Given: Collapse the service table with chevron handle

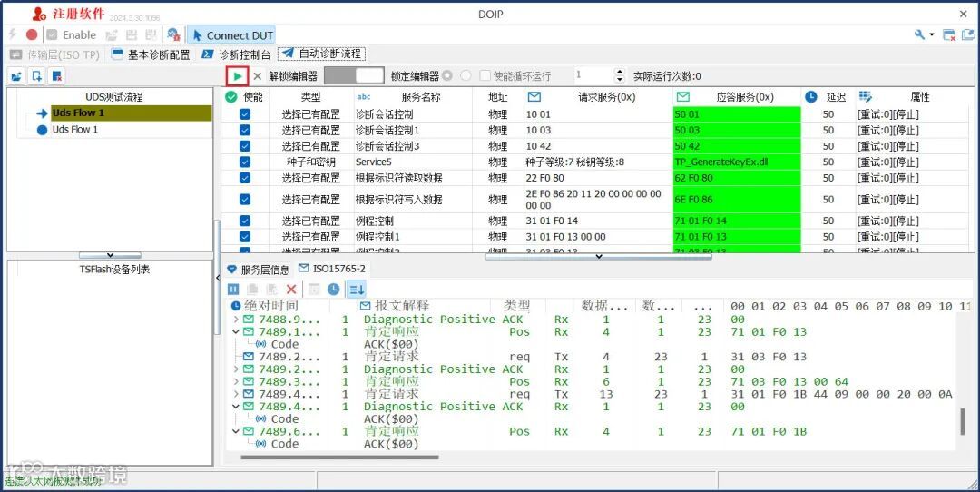Looking at the screenshot, I should 598,256.
